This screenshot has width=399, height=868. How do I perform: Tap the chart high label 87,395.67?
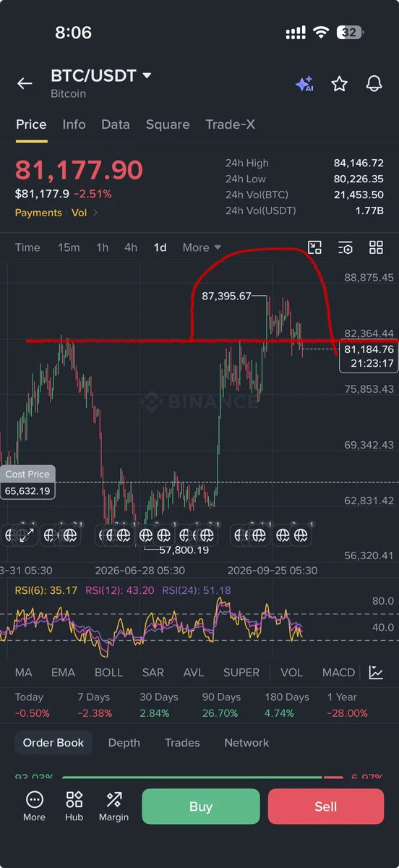[226, 296]
